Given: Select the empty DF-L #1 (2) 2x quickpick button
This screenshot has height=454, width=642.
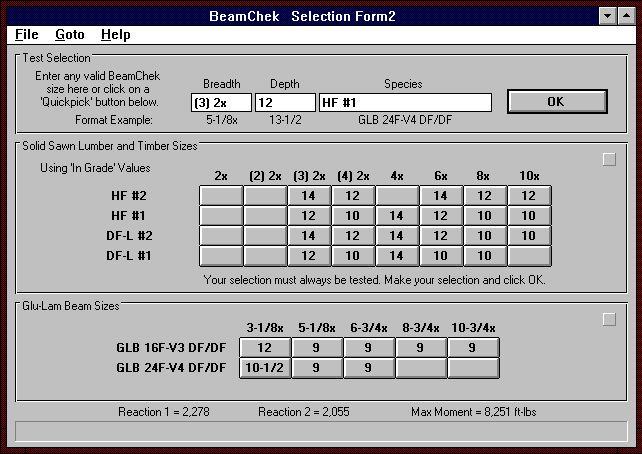Looking at the screenshot, I should (265, 255).
